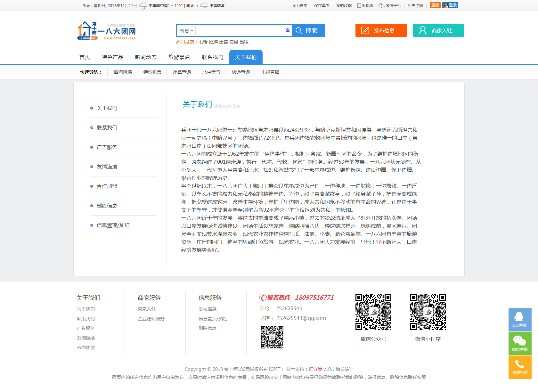Image resolution: width=538 pixels, height=392 pixels.
Task: Open the WeChat customer service widget
Action: [x=520, y=343]
